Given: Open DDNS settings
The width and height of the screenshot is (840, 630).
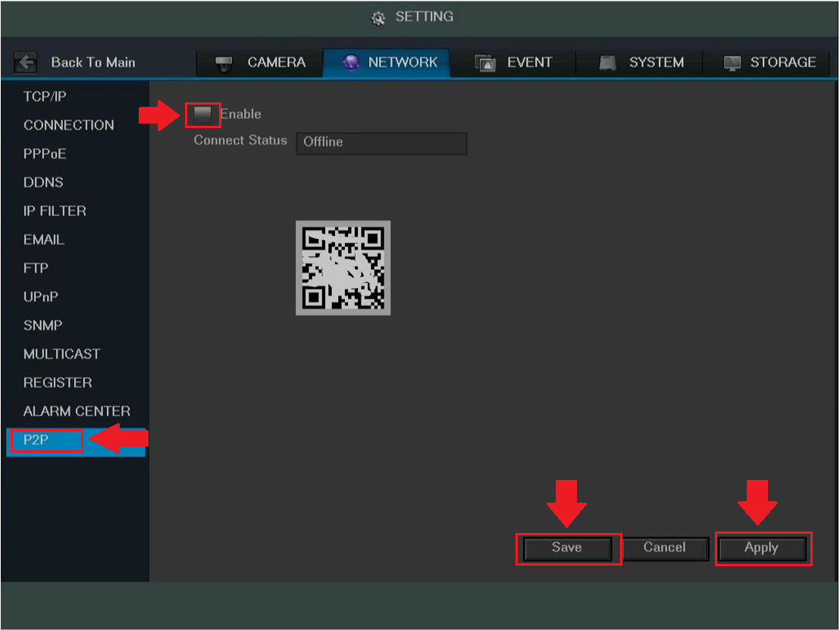Looking at the screenshot, I should (x=43, y=182).
